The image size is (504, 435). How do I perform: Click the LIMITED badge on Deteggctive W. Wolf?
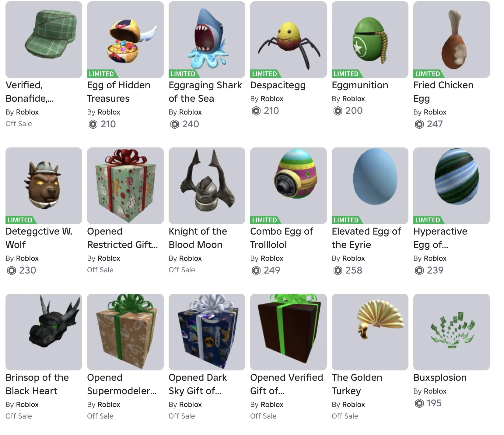coord(20,220)
